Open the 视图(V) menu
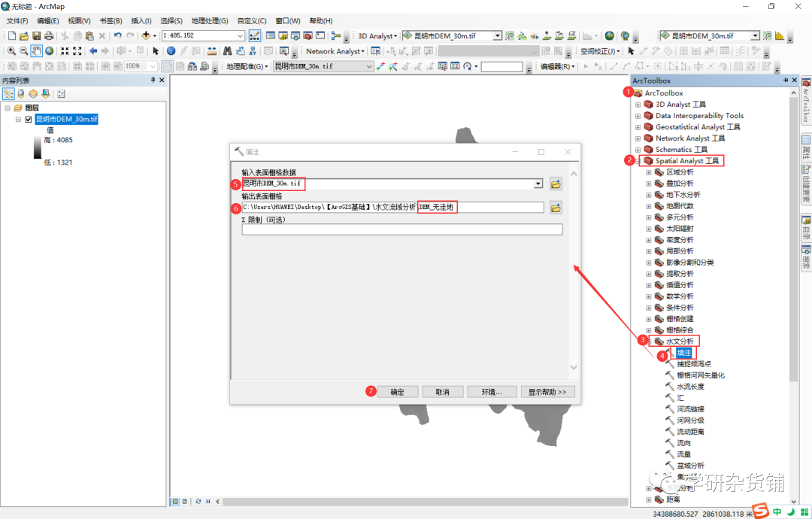This screenshot has height=519, width=812. tap(79, 21)
